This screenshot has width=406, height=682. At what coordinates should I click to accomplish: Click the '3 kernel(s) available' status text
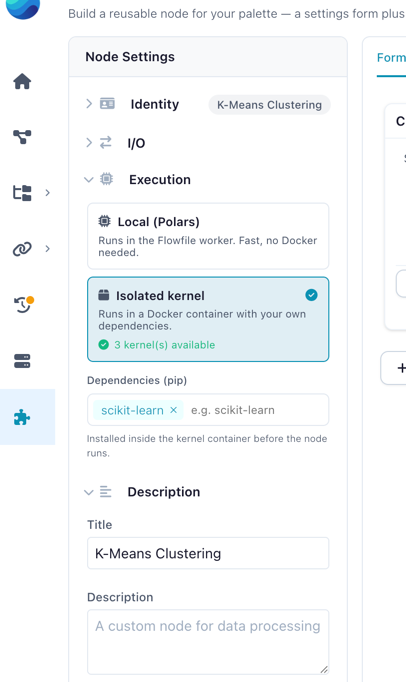pos(164,345)
